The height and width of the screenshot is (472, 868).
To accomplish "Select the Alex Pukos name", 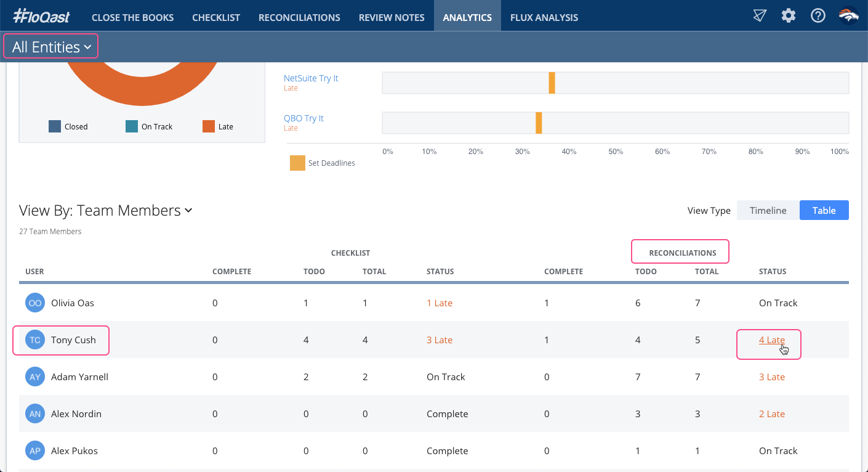I will (x=74, y=451).
